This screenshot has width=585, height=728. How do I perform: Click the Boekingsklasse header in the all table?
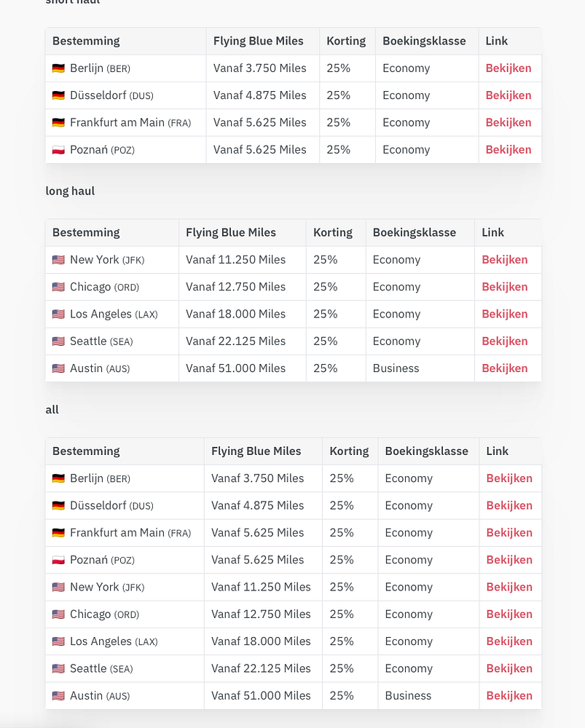426,451
